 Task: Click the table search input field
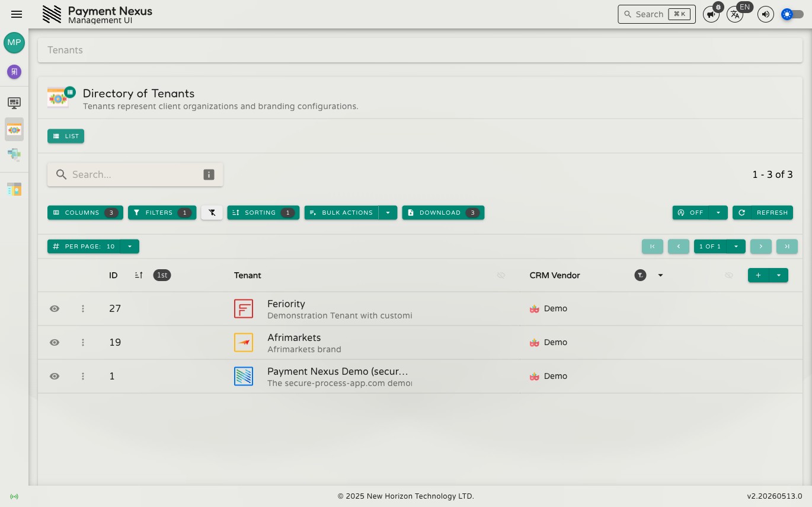135,174
